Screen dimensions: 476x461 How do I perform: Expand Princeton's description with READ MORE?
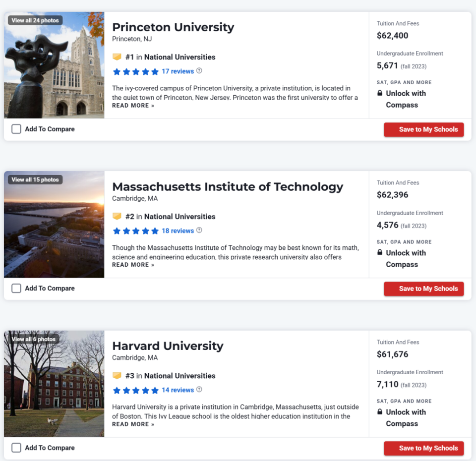tap(133, 106)
